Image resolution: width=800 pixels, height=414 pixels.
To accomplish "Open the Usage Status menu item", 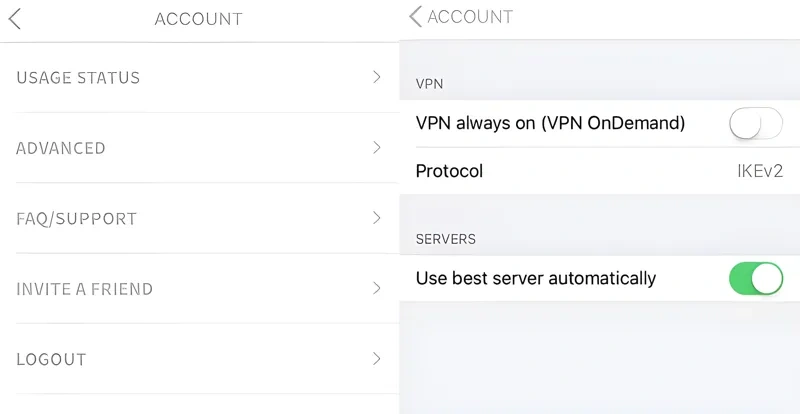I will coord(78,78).
